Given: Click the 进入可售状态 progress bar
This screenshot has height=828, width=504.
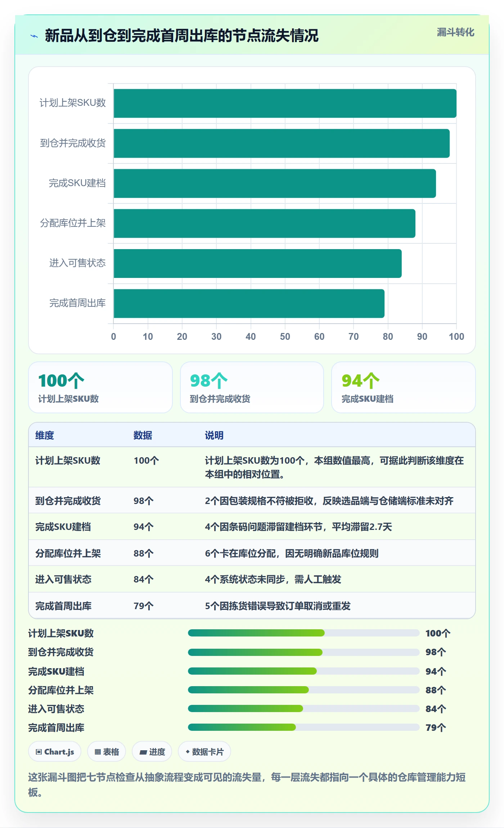Looking at the screenshot, I should pos(303,708).
